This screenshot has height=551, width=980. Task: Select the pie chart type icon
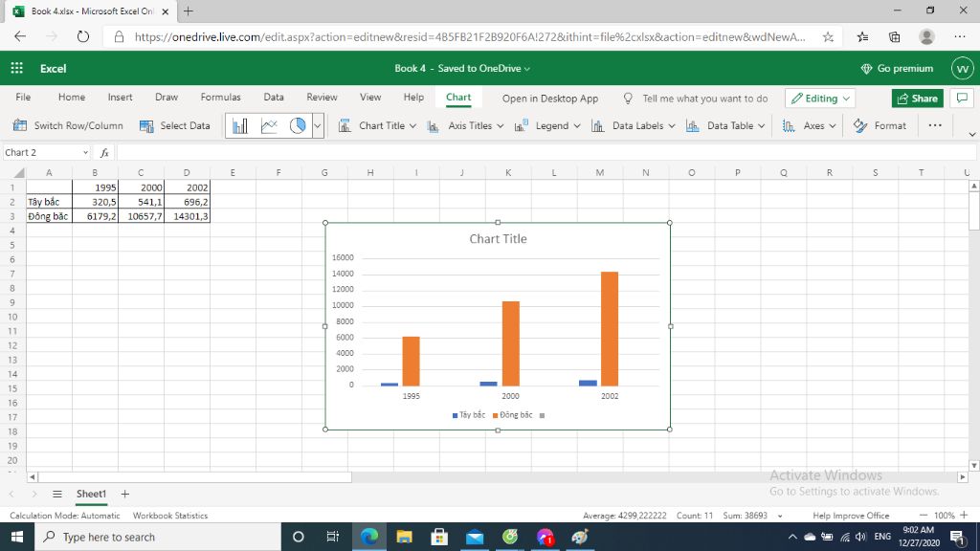point(298,125)
